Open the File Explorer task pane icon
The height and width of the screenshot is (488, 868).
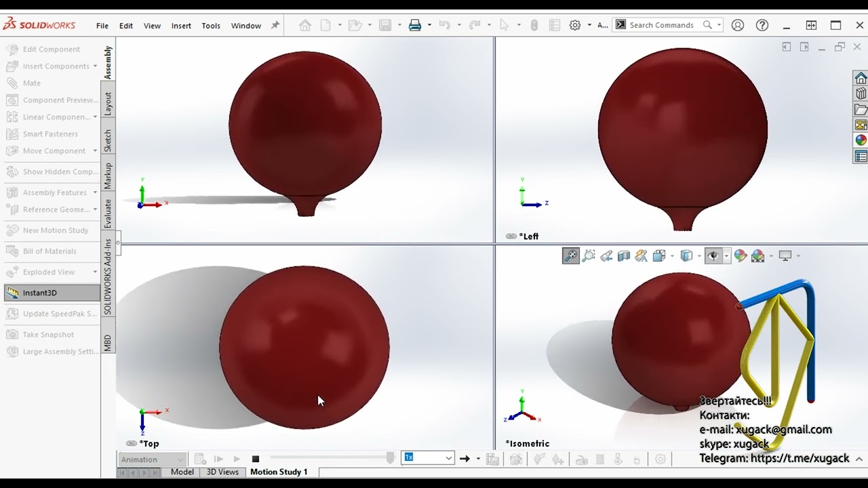(861, 109)
